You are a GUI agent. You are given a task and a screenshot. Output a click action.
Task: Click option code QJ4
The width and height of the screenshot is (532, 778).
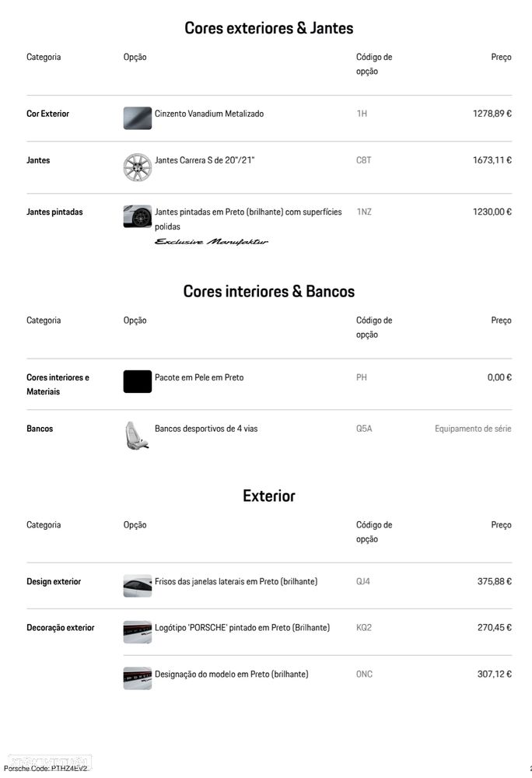point(363,581)
